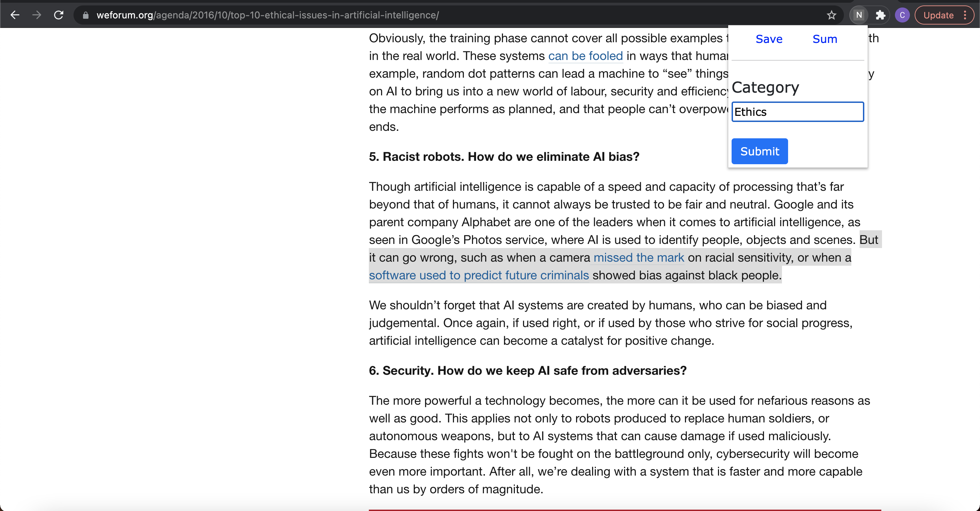Click the "6. Security" section heading
This screenshot has width=980, height=511.
pyautogui.click(x=527, y=371)
